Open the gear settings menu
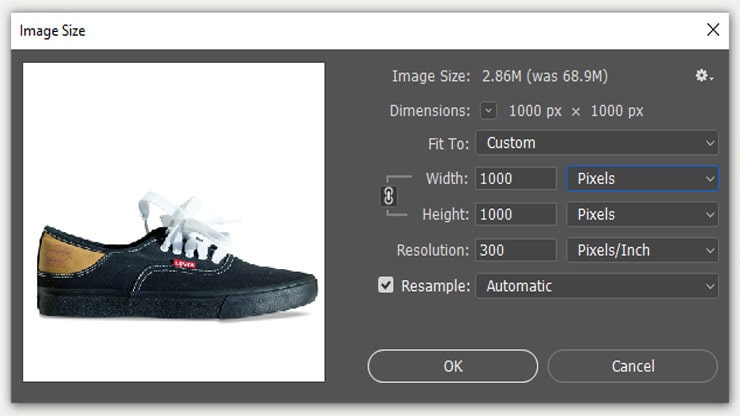740x416 pixels. point(704,76)
